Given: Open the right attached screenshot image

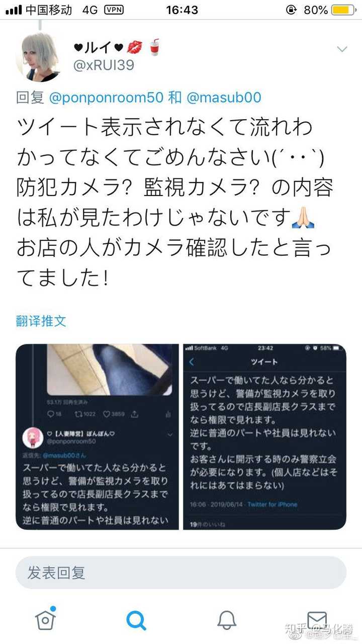Looking at the screenshot, I should (265, 436).
